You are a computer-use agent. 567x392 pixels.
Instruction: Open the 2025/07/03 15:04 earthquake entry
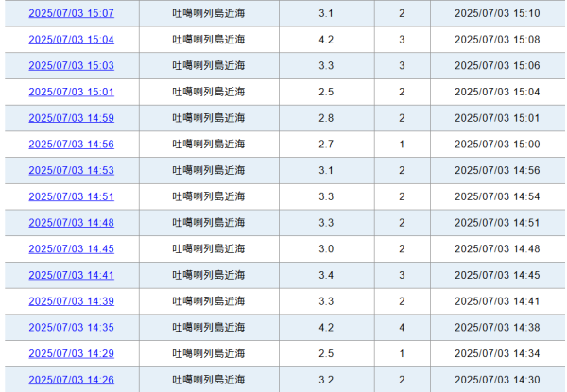coord(71,40)
